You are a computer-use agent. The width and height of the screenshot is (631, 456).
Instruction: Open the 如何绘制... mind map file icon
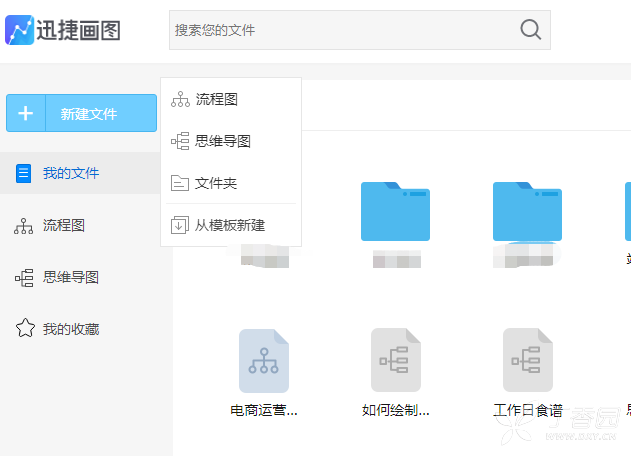click(396, 360)
